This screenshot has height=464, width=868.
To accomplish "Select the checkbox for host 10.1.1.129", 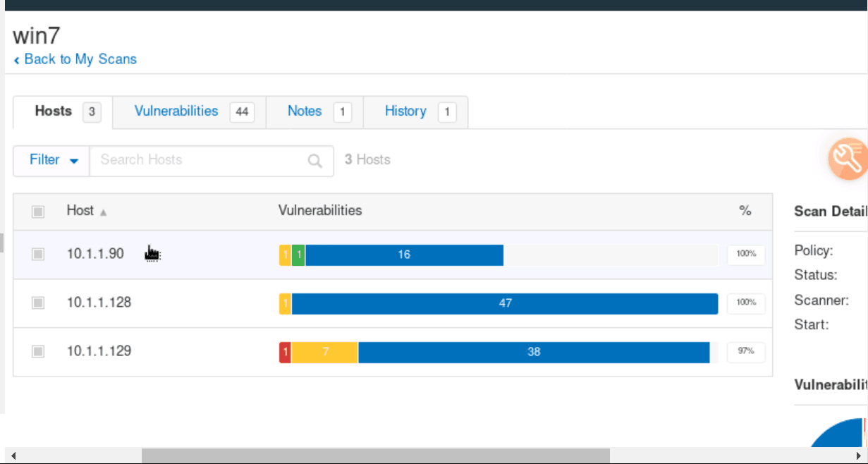I will tap(38, 351).
